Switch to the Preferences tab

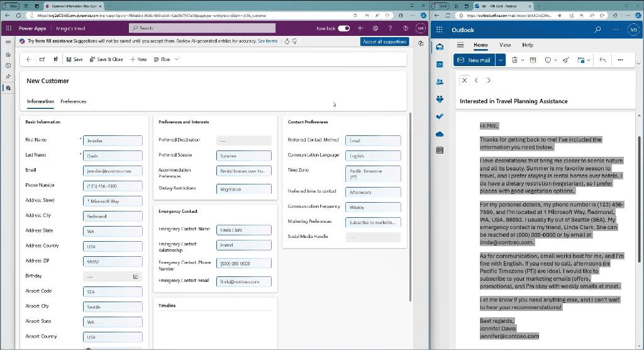coord(73,101)
